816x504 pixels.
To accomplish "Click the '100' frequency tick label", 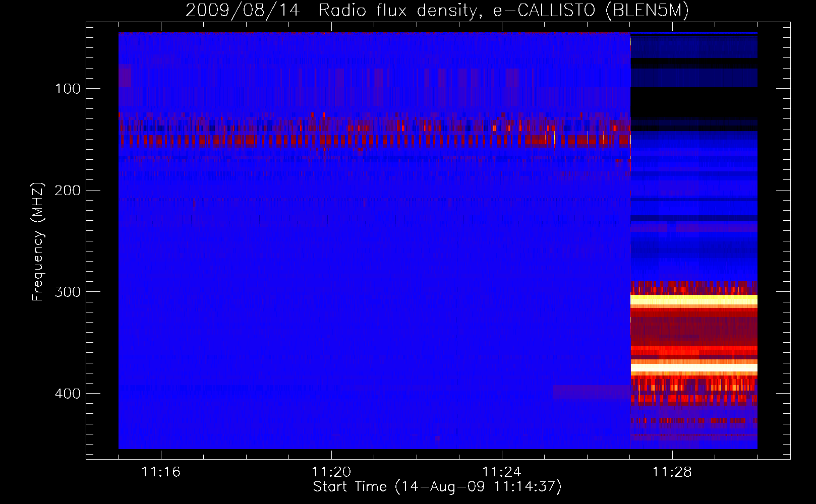I will [x=68, y=89].
